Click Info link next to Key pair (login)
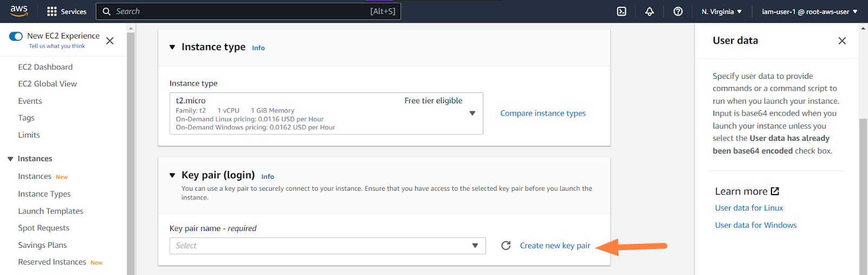Screen dimensions: 868x275 point(267,177)
